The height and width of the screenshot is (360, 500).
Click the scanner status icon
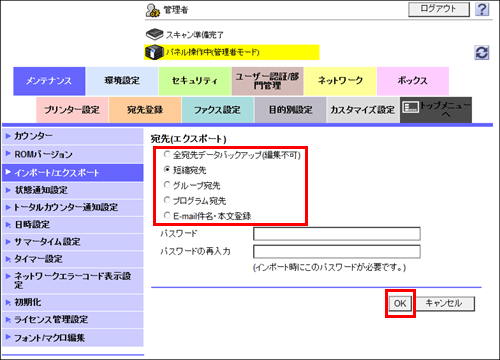coord(154,34)
